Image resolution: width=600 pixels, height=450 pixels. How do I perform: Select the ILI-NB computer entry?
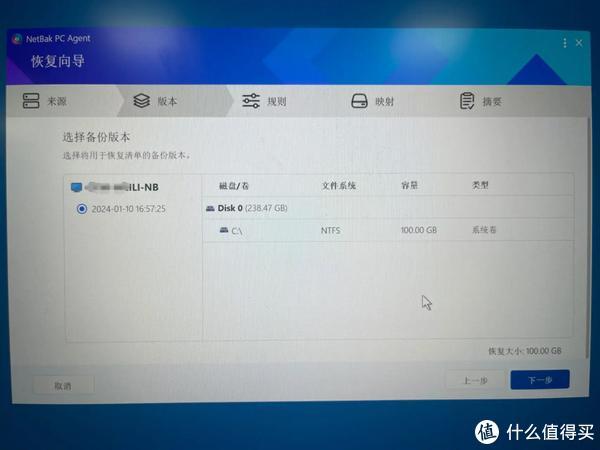point(115,187)
